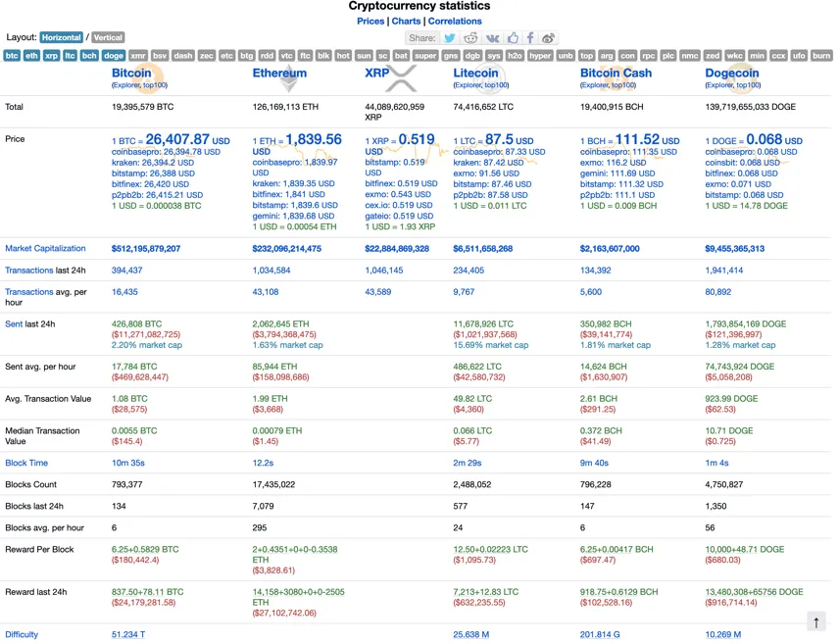839x644 pixels.
Task: Toggle the super coin tag
Action: pos(425,56)
